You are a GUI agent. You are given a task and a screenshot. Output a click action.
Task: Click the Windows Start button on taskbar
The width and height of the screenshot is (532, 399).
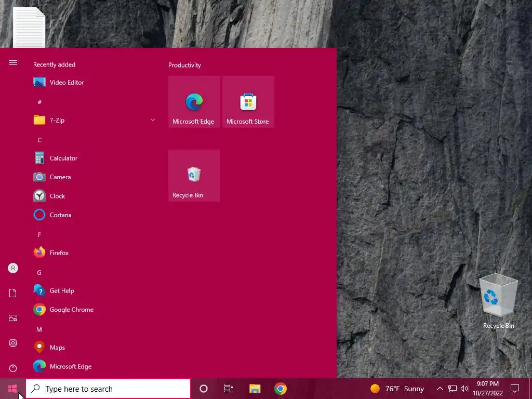point(12,389)
